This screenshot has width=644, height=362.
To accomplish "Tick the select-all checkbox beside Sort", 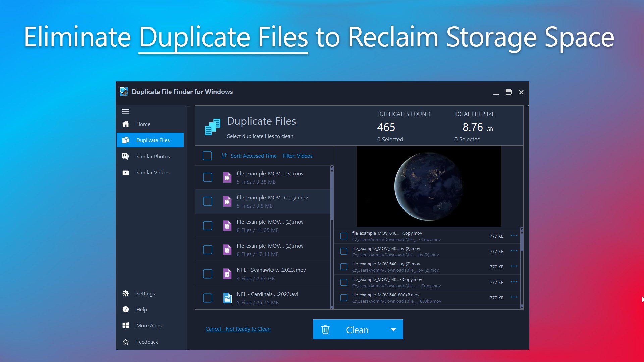I will tap(207, 156).
